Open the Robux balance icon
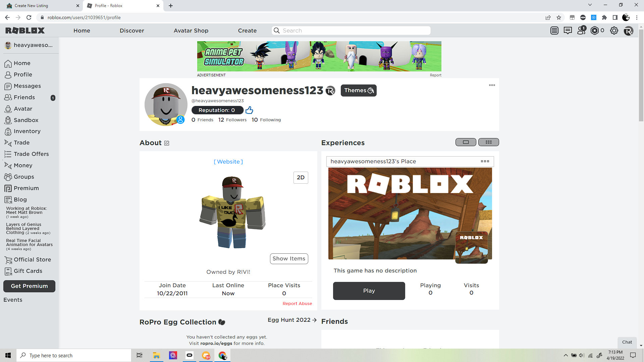This screenshot has height=362, width=644. [595, 31]
